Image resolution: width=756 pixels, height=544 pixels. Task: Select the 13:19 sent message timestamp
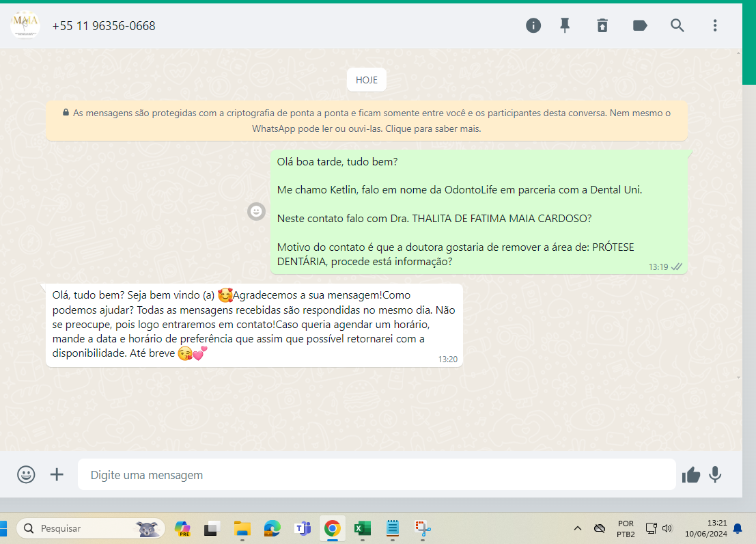pos(658,267)
